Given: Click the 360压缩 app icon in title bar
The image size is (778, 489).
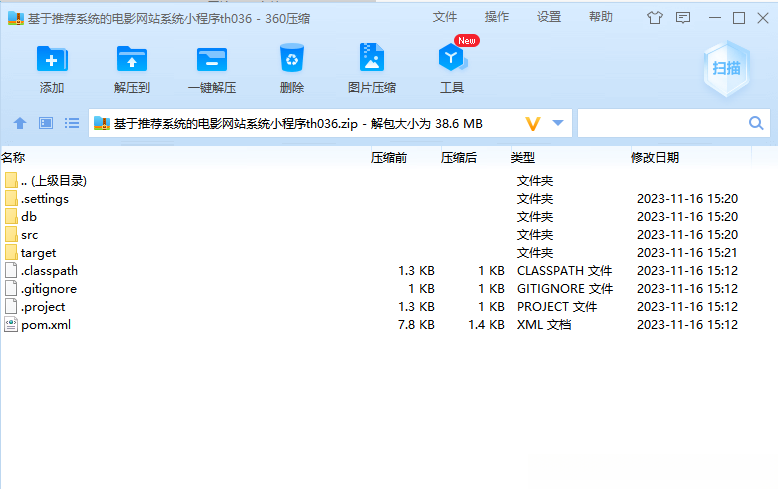Looking at the screenshot, I should (x=16, y=18).
